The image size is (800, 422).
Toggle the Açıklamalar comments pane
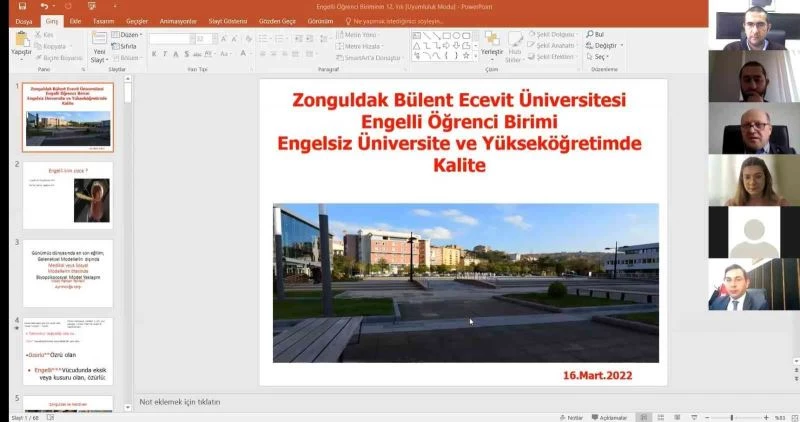[x=609, y=417]
